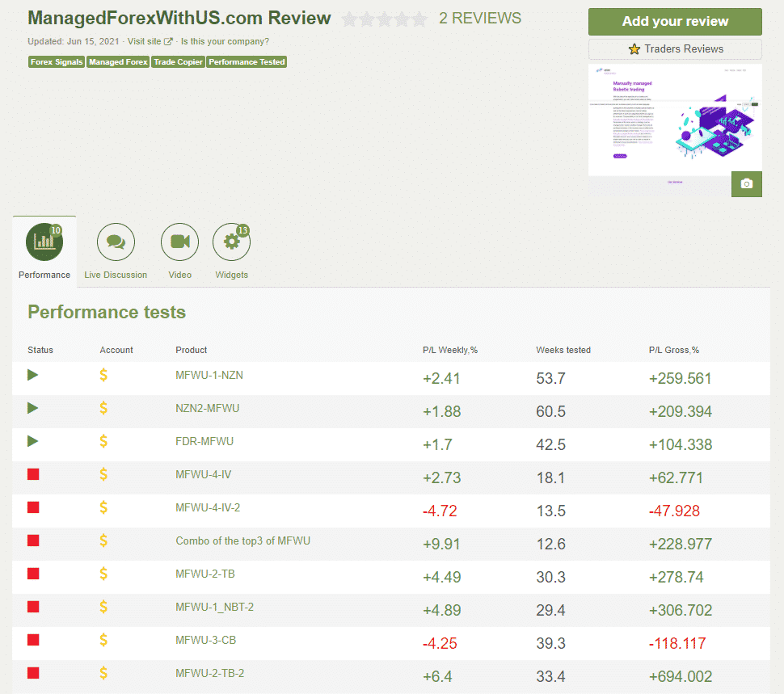Click dollar account icon of MFWU-2-TB-2
Screen dimensions: 784x694
pyautogui.click(x=103, y=673)
